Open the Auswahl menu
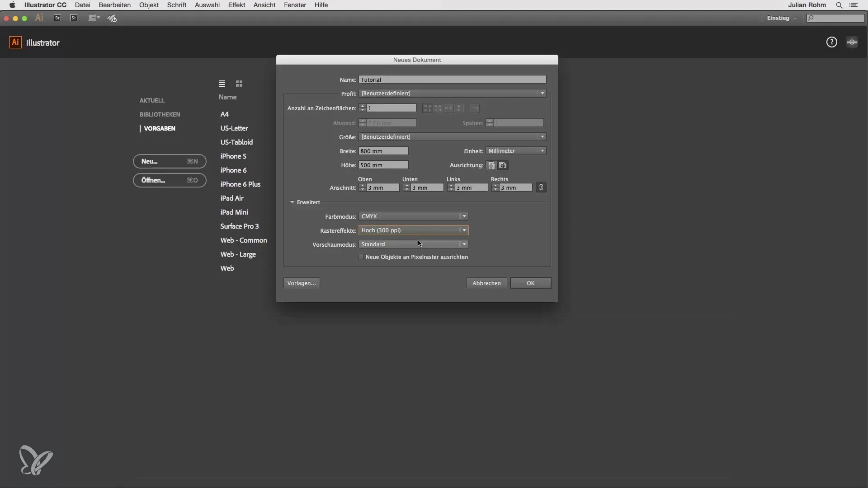 [x=207, y=5]
